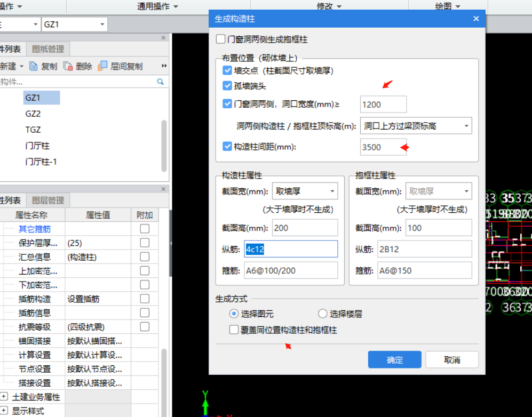Open the 绘图 ribbon group dropdown

click(x=458, y=6)
